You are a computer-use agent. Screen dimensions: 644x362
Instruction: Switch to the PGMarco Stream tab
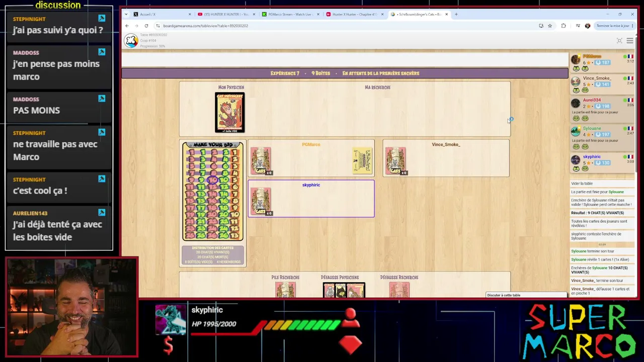coord(291,14)
